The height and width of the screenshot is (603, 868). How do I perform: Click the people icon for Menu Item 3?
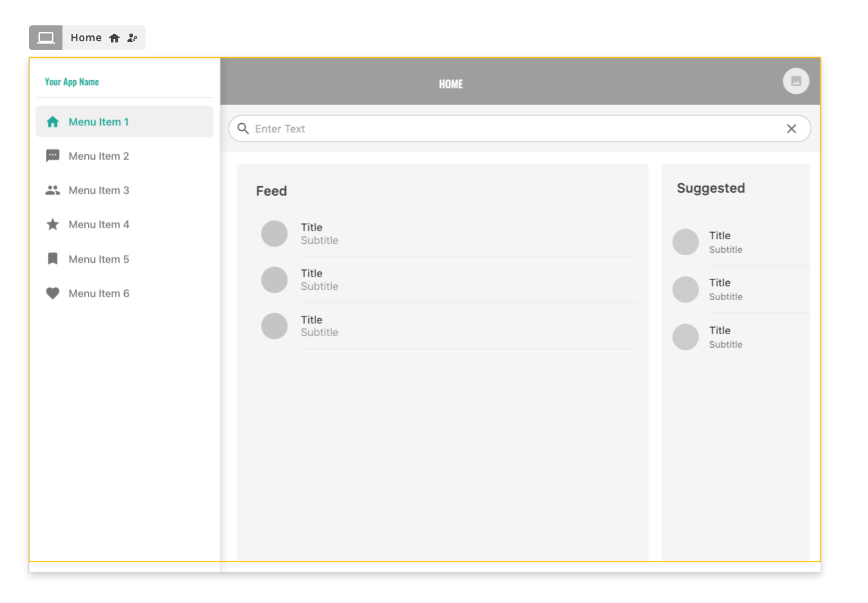click(x=52, y=190)
